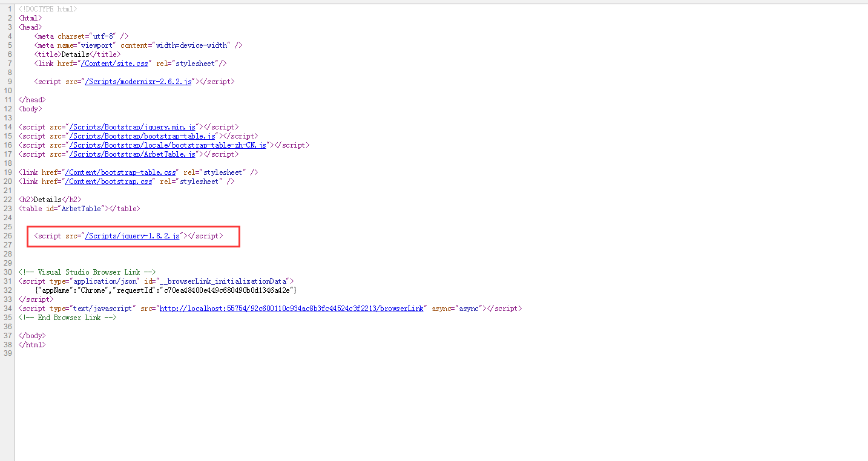Click the opening <body> tag

(x=30, y=109)
